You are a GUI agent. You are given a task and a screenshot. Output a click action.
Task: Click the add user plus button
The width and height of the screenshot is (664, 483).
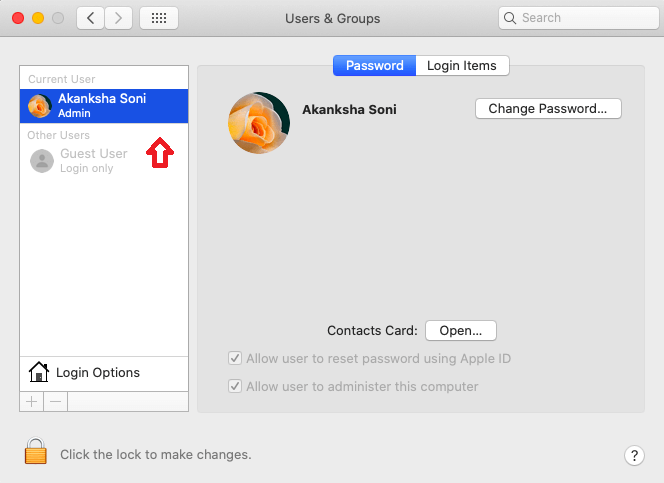(x=31, y=401)
